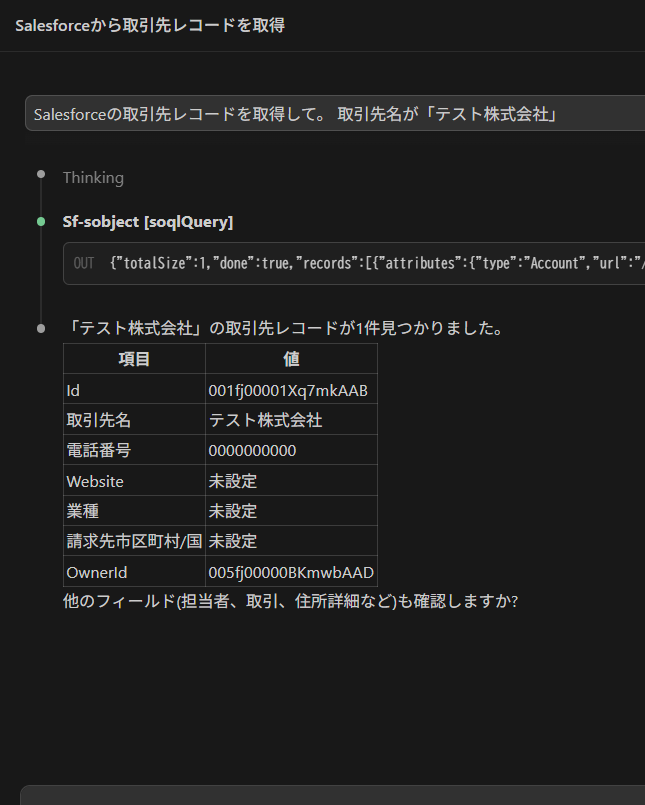Click the 請求先市区町村/国 value 未設定
645x805 pixels.
pos(233,541)
